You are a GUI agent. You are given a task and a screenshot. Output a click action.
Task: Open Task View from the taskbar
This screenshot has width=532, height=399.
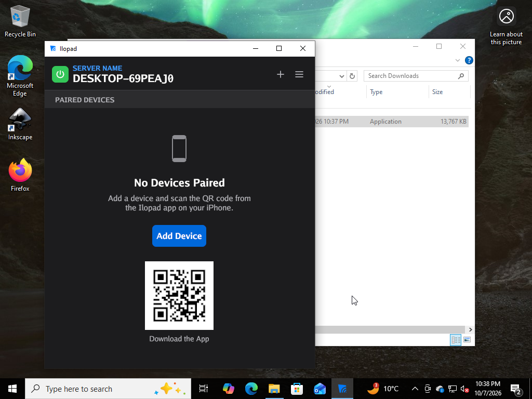tap(203, 389)
